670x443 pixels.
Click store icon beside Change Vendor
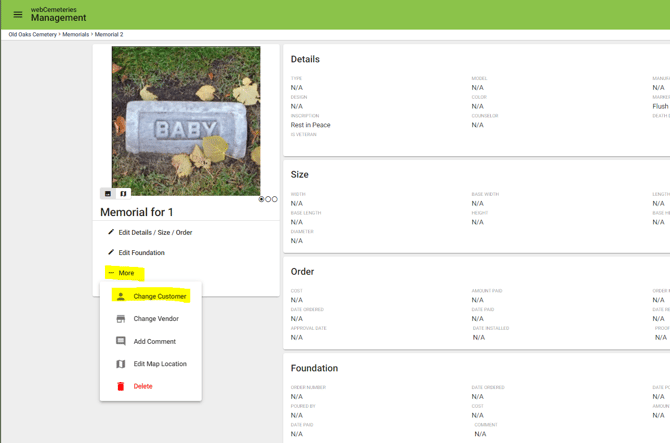pos(121,319)
